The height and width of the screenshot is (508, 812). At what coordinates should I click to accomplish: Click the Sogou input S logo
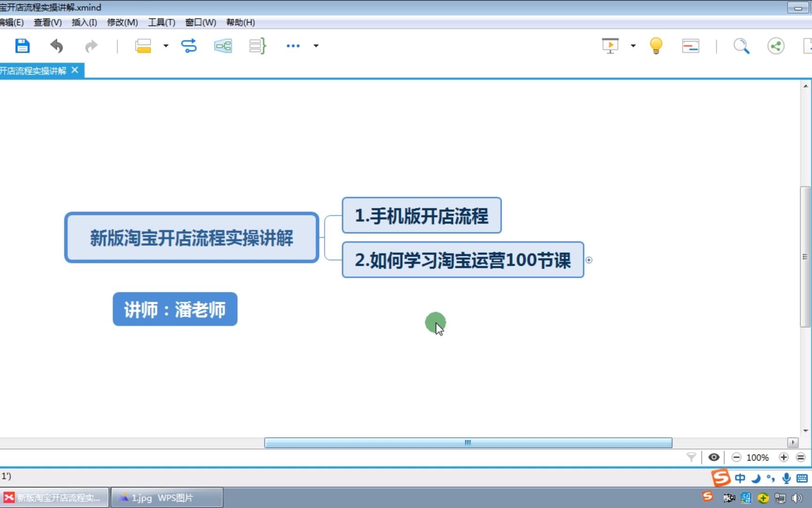click(x=720, y=478)
